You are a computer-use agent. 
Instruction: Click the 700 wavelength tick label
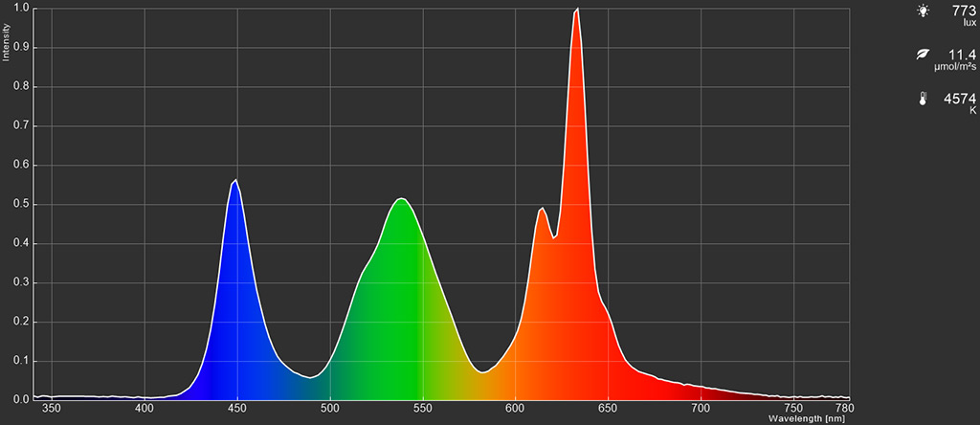point(701,408)
